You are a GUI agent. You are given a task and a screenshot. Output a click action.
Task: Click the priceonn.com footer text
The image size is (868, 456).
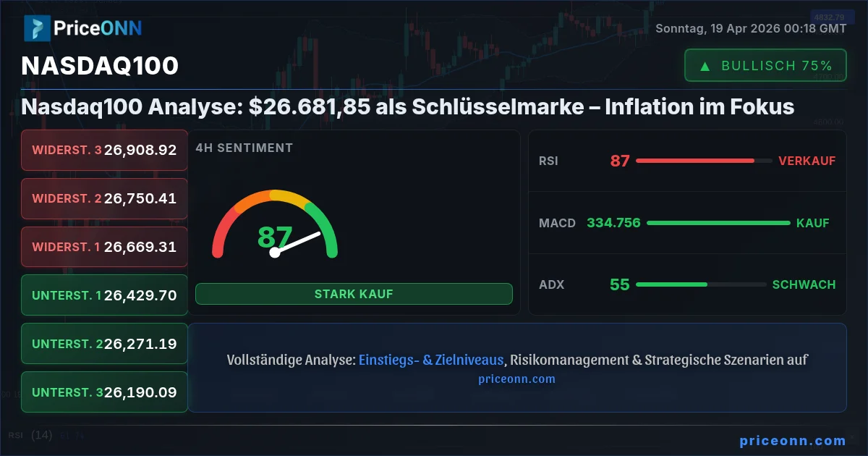pyautogui.click(x=793, y=440)
